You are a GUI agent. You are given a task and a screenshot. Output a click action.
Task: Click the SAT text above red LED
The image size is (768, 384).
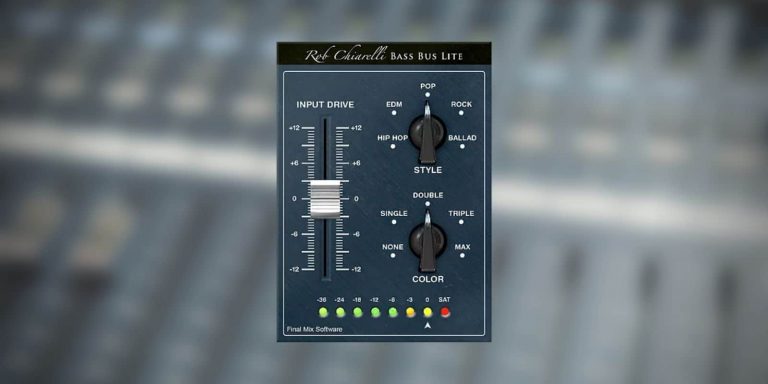pos(445,300)
